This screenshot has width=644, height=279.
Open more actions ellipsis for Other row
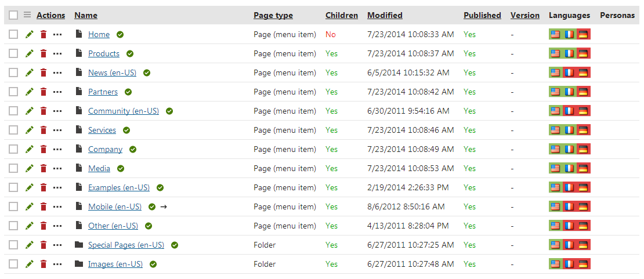point(57,226)
